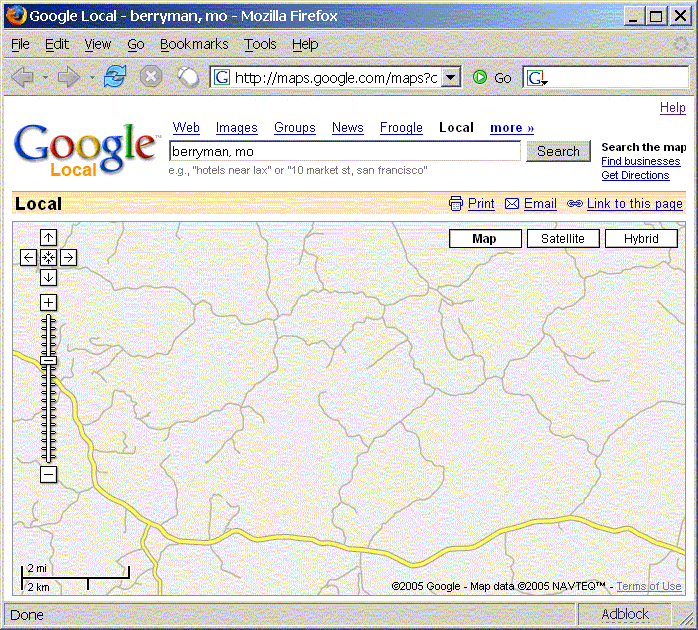Click the center map button between the pan arrows
The image size is (698, 630).
(48, 257)
